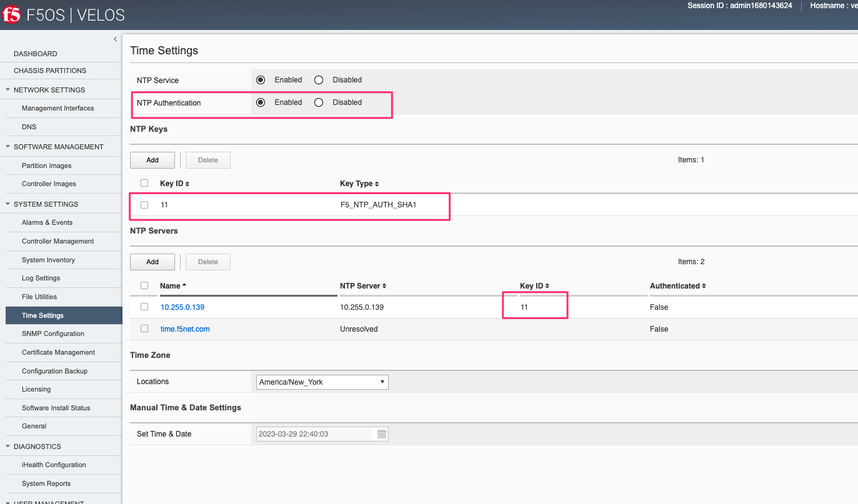Click the Time Settings page heading

tap(164, 51)
